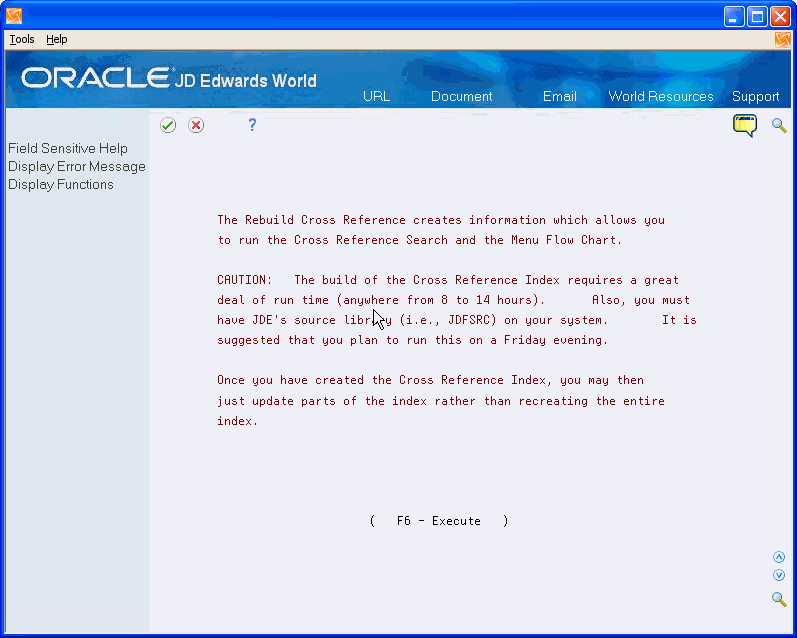Open the Email header link

[x=560, y=97]
